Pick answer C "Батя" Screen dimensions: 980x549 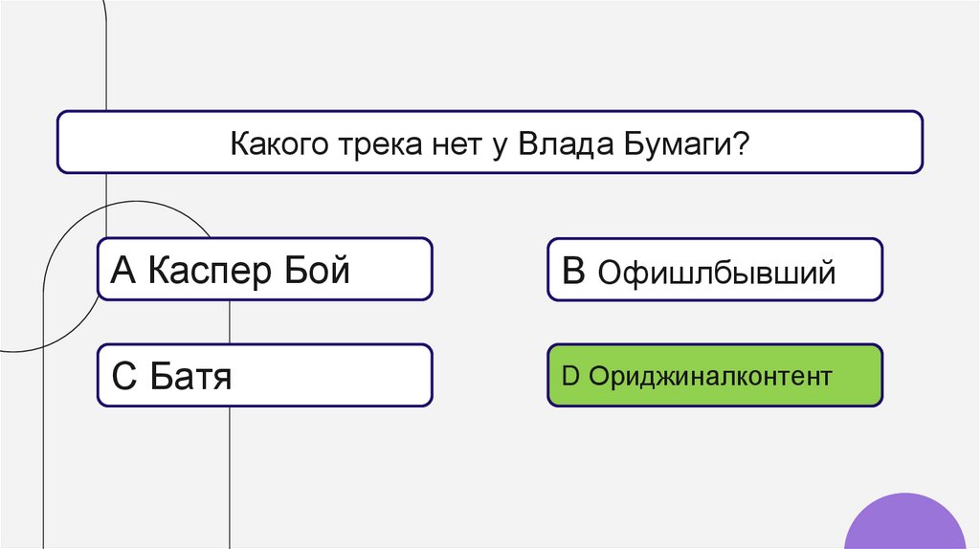pos(264,376)
